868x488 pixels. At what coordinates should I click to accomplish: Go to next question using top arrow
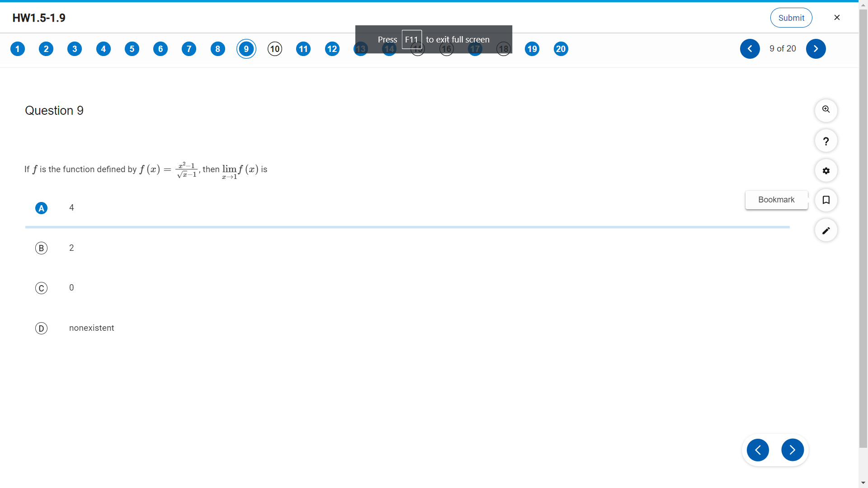[x=816, y=49]
